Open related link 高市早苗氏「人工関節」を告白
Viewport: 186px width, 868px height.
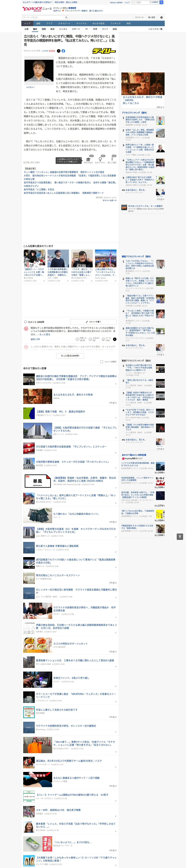(x=39, y=190)
